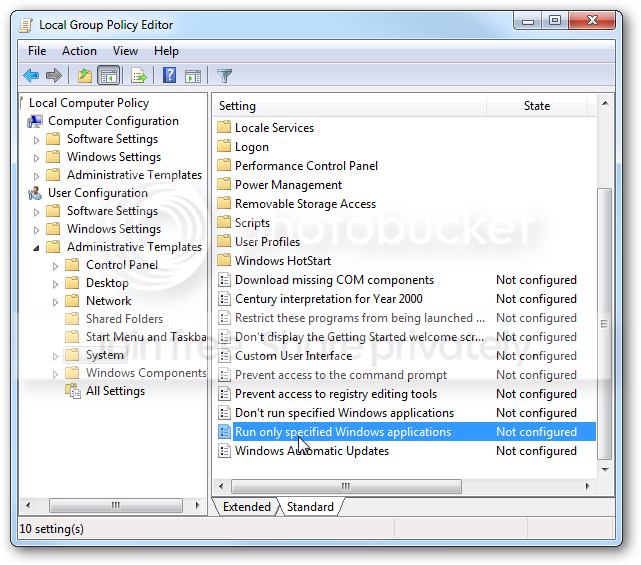The image size is (641, 565).
Task: Open the View menu
Action: point(125,51)
